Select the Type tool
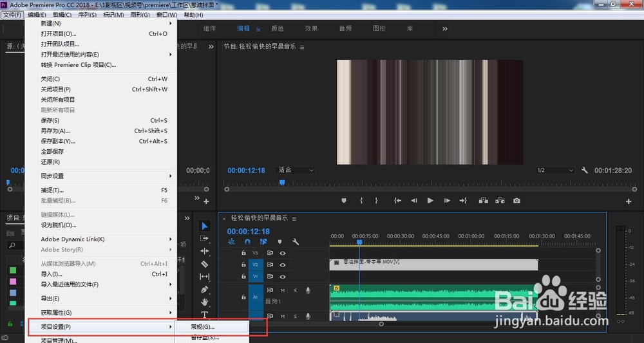Viewport: 644px width, 343px height. (204, 315)
